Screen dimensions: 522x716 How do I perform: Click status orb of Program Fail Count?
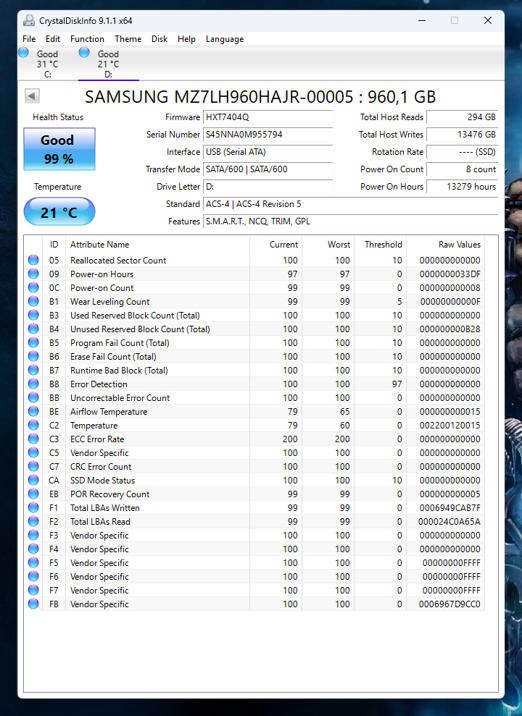tap(33, 342)
